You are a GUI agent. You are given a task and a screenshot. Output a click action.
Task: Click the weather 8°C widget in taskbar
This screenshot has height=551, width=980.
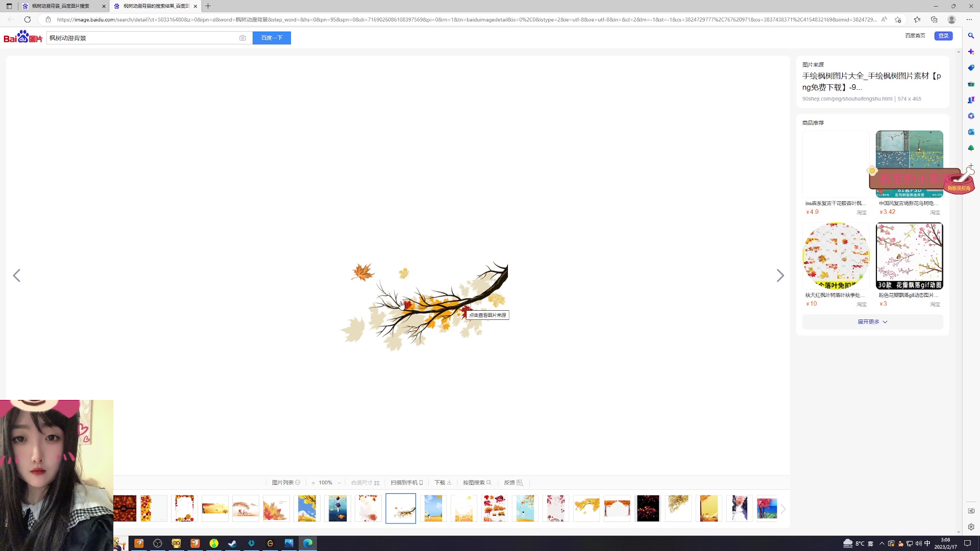858,543
